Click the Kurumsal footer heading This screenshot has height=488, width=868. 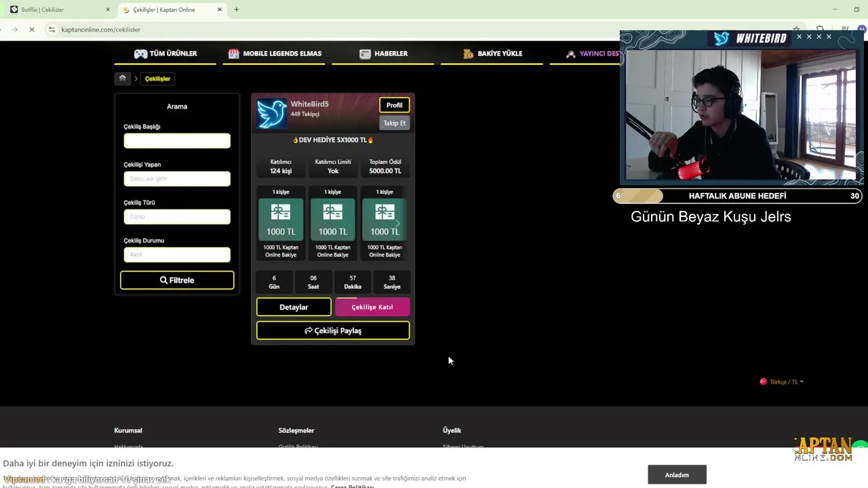pyautogui.click(x=128, y=430)
